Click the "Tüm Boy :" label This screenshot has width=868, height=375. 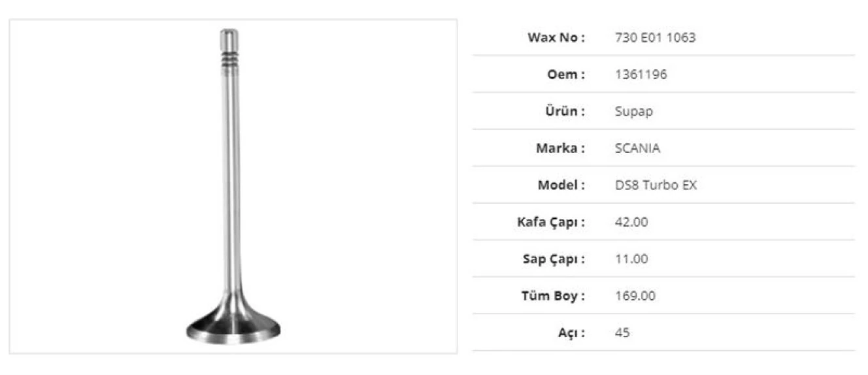click(x=554, y=296)
